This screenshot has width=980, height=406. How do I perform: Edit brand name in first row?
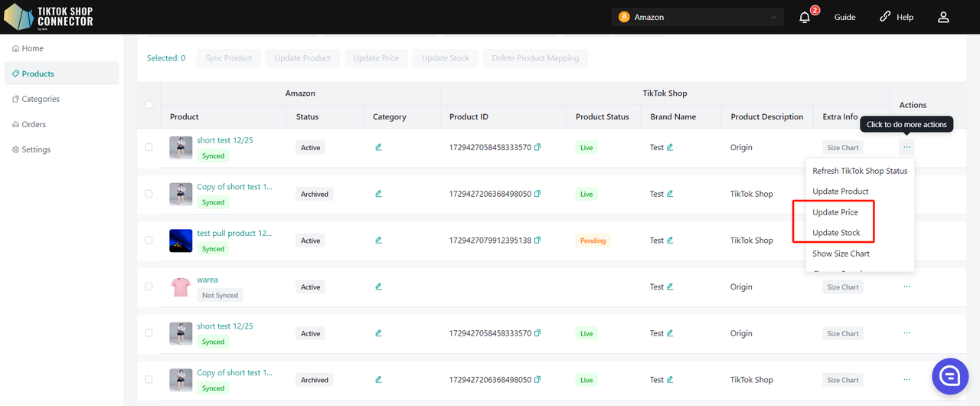click(670, 147)
